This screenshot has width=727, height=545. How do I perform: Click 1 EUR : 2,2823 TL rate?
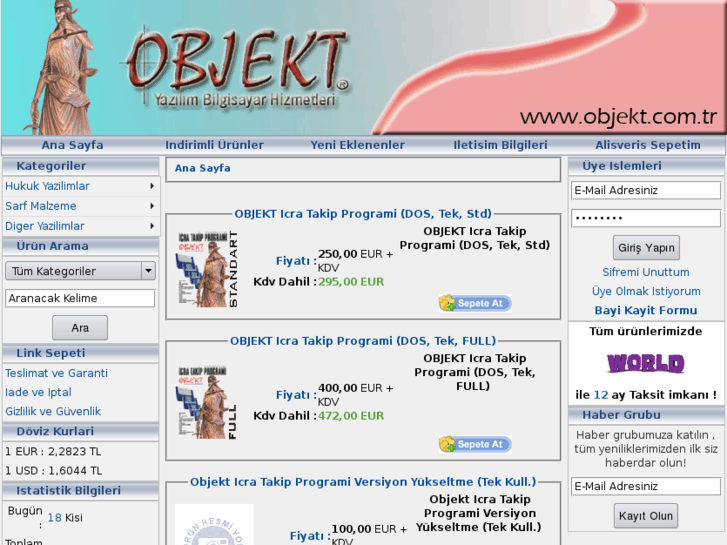(53, 451)
